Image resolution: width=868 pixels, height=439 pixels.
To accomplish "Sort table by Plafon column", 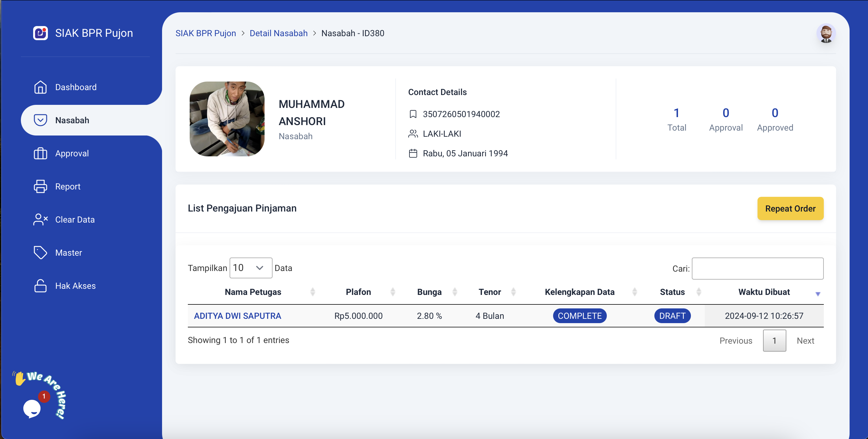I will tap(358, 292).
